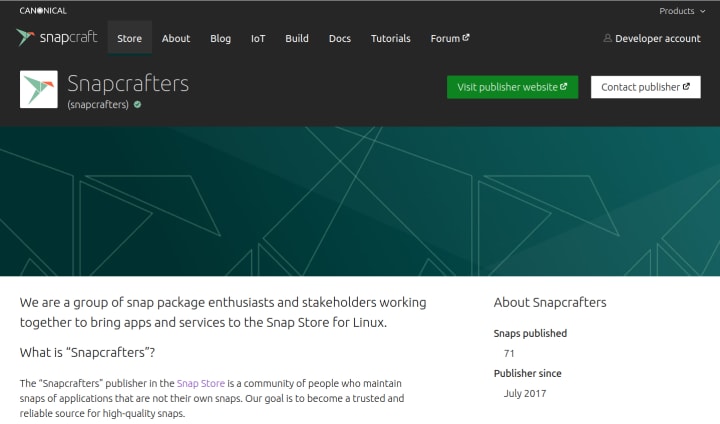Viewport: 720px width, 424px height.
Task: Follow the Snap Store hyperlink
Action: 201,384
